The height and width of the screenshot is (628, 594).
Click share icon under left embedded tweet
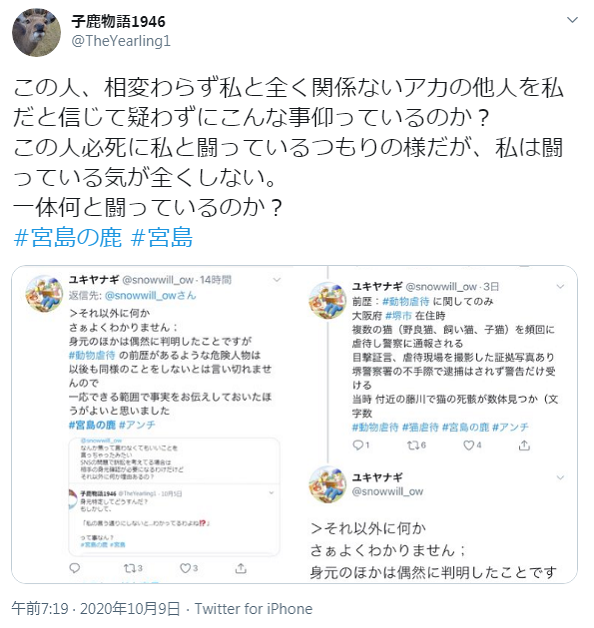[x=241, y=568]
